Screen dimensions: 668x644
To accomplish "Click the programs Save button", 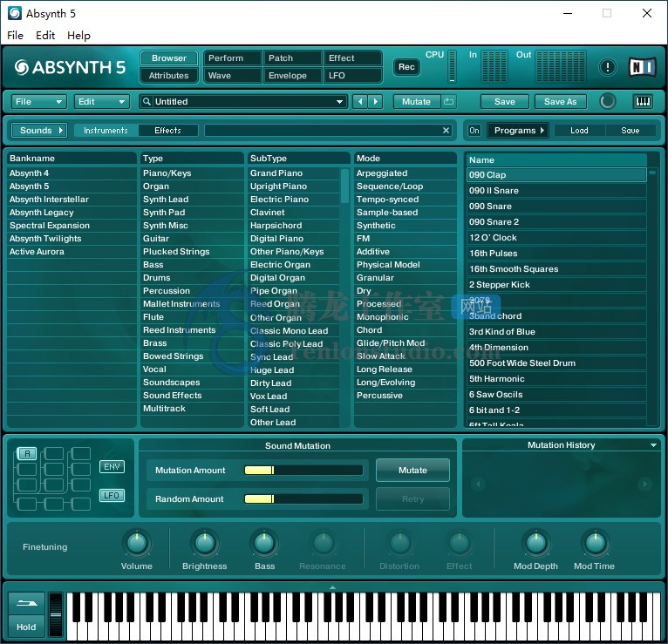I will click(631, 130).
